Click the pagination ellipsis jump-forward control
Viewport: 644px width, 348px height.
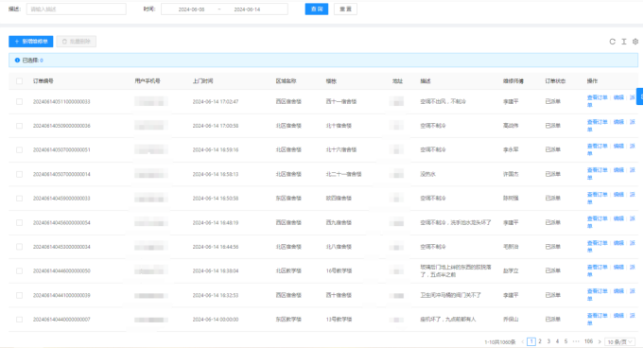pyautogui.click(x=576, y=341)
